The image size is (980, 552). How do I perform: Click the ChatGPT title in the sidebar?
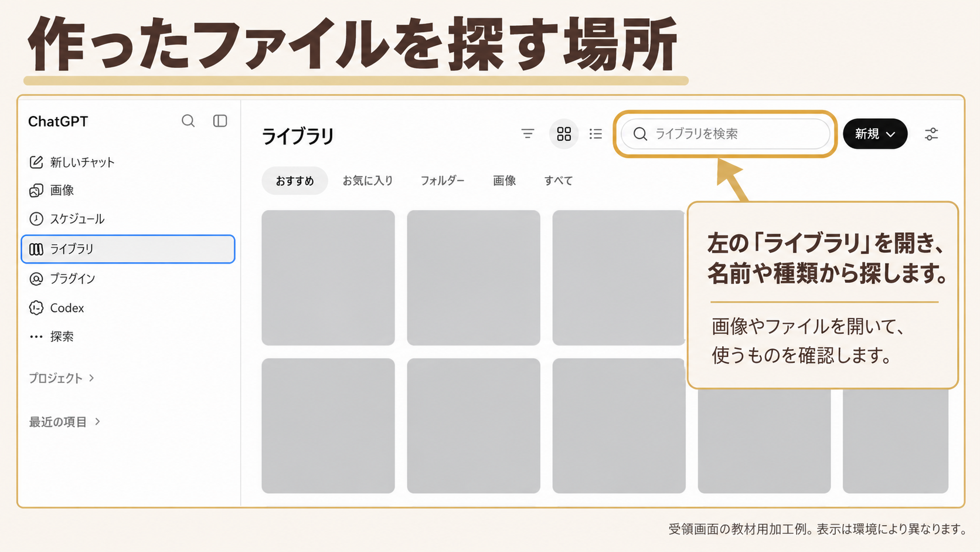58,121
